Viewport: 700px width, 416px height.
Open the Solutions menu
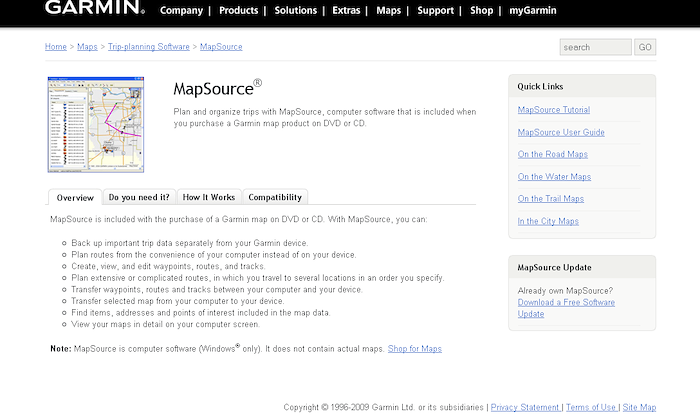coord(296,10)
